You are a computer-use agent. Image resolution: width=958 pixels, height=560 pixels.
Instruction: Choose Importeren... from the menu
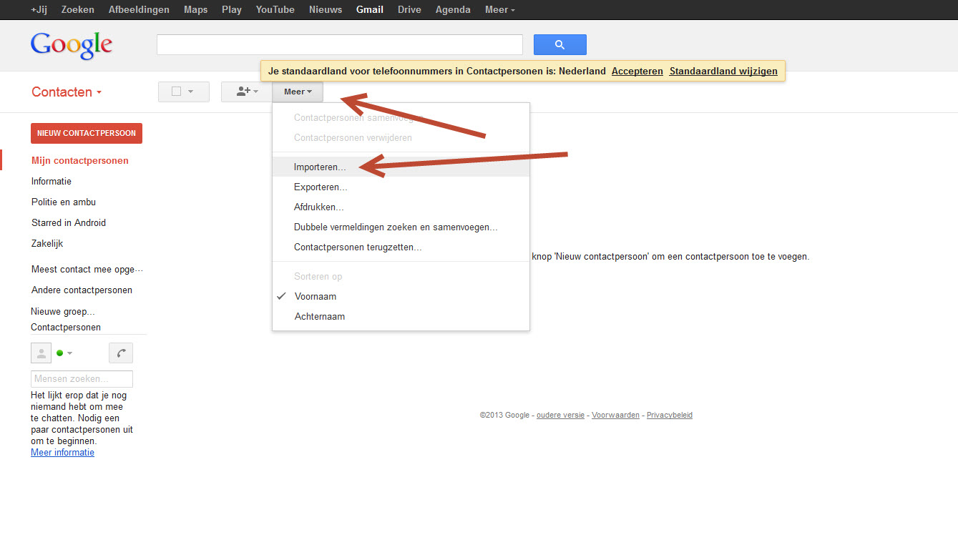pos(319,167)
